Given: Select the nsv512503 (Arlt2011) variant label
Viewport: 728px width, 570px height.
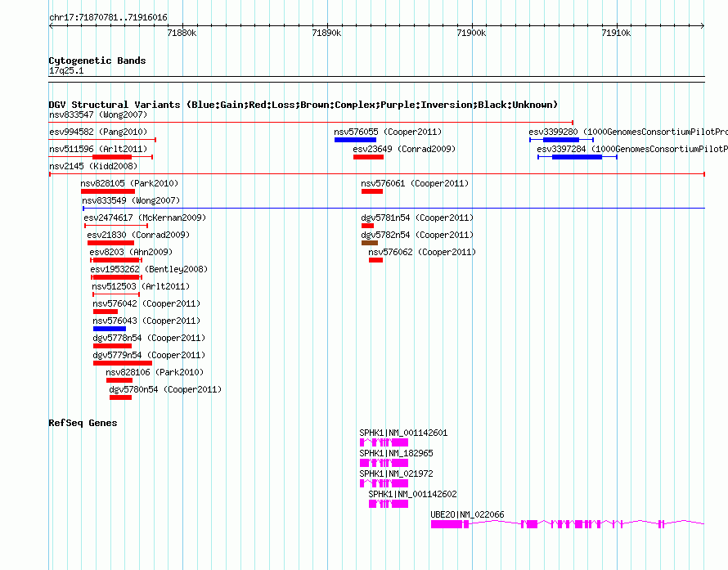Looking at the screenshot, I should point(141,286).
